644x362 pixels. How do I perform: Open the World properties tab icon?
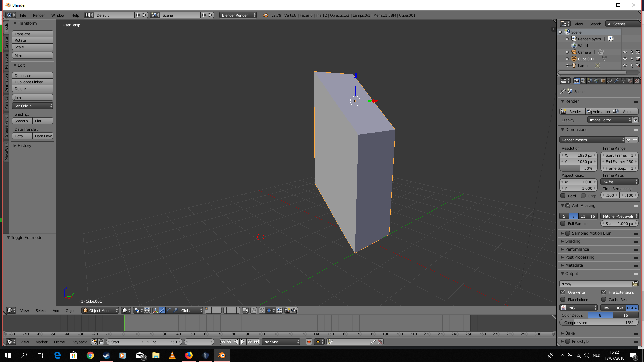(596, 81)
